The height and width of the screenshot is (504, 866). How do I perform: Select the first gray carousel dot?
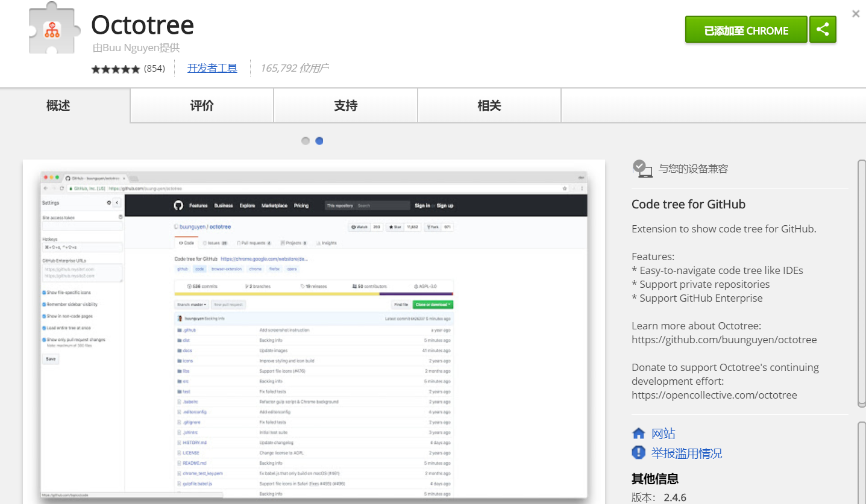[x=306, y=141]
